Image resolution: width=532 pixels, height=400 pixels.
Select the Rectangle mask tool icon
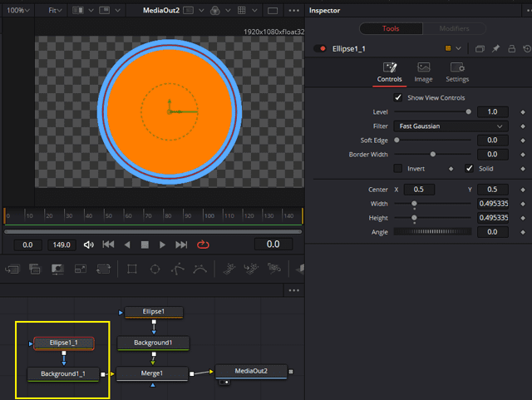(132, 269)
